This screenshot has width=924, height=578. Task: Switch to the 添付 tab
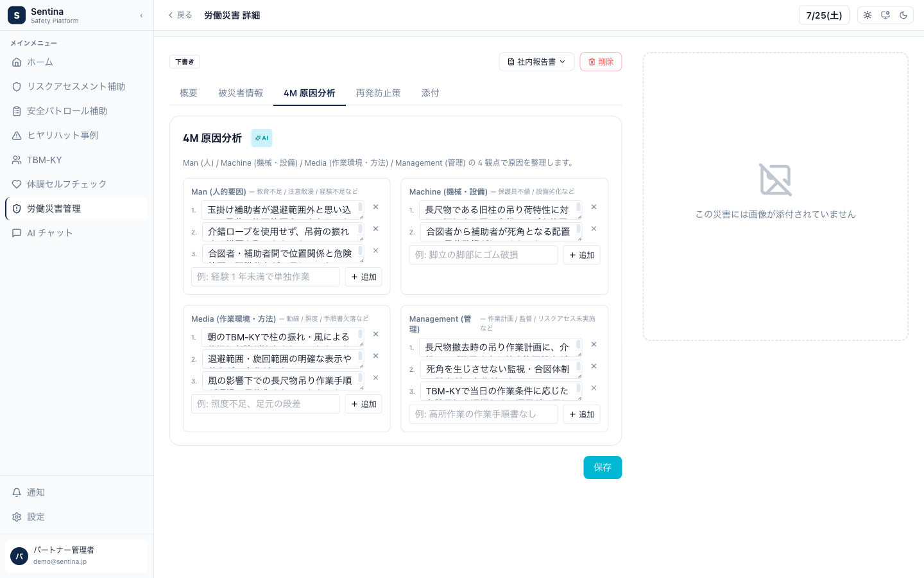431,93
